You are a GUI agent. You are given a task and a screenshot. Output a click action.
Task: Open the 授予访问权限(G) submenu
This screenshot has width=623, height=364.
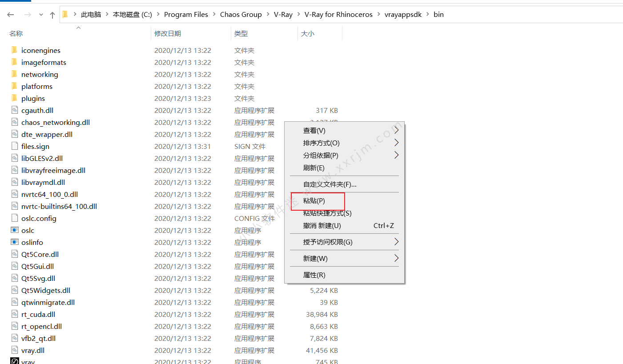(344, 242)
